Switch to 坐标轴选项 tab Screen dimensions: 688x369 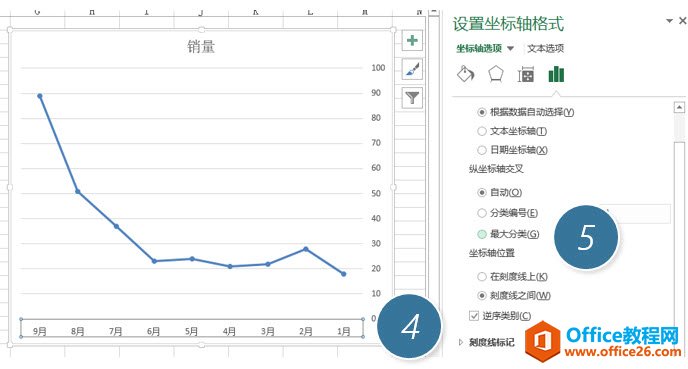479,48
